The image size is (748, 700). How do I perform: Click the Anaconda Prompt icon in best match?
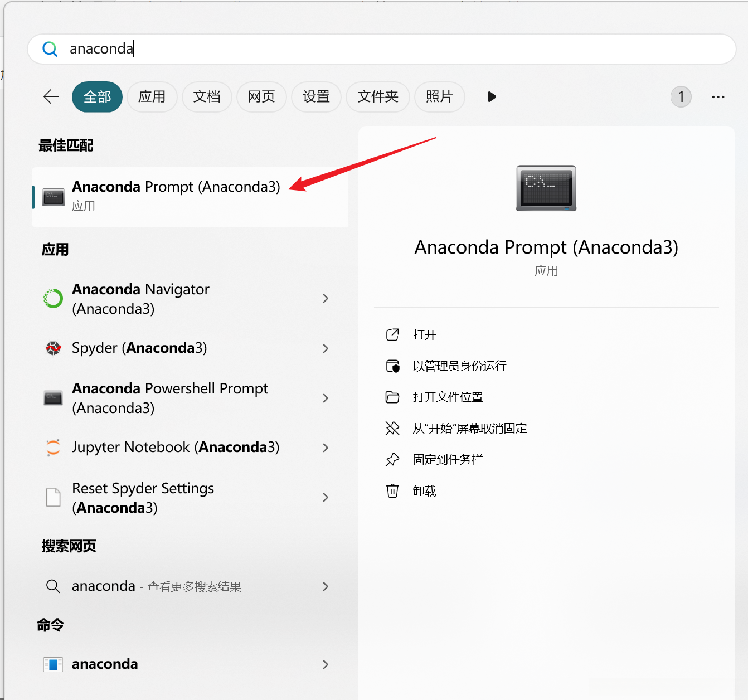coord(54,197)
